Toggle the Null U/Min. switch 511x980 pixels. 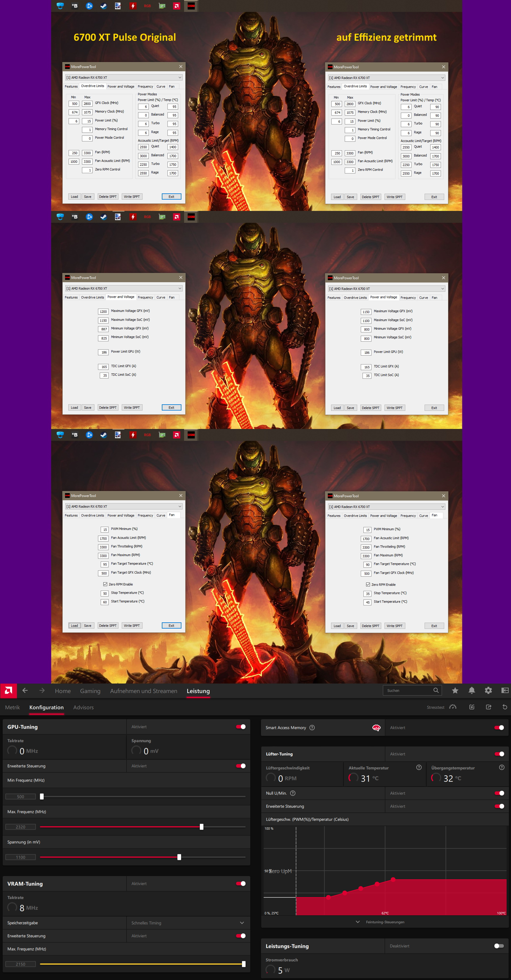[499, 793]
